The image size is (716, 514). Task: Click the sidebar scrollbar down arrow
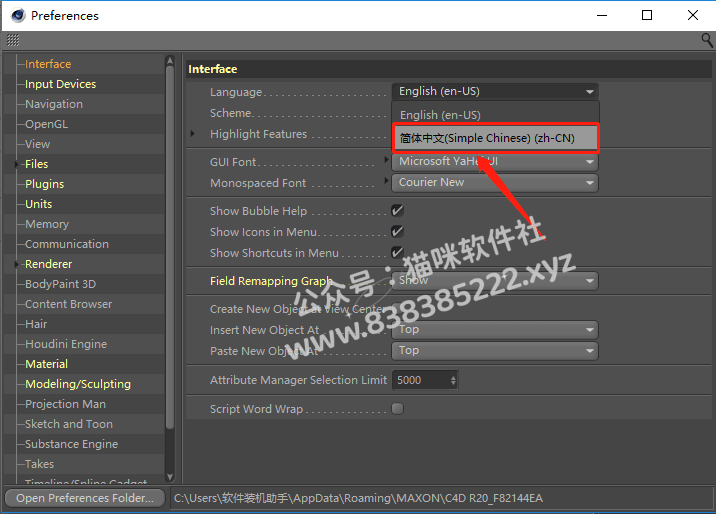170,477
